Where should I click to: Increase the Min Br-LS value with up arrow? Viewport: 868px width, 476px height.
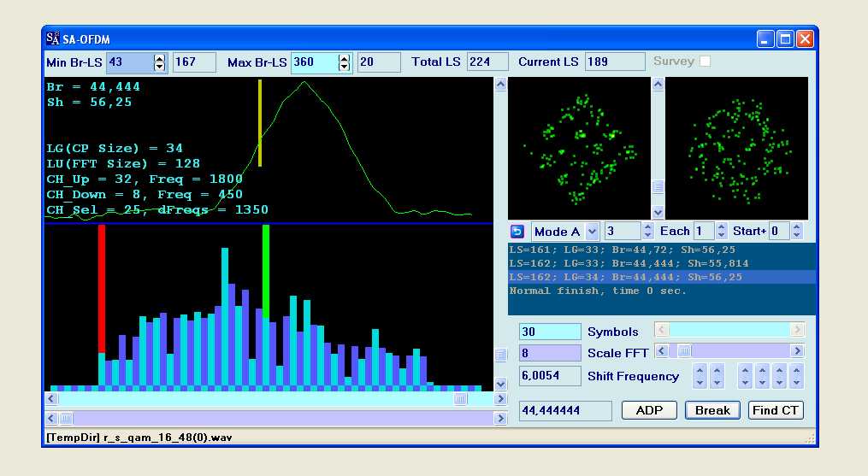click(x=159, y=58)
